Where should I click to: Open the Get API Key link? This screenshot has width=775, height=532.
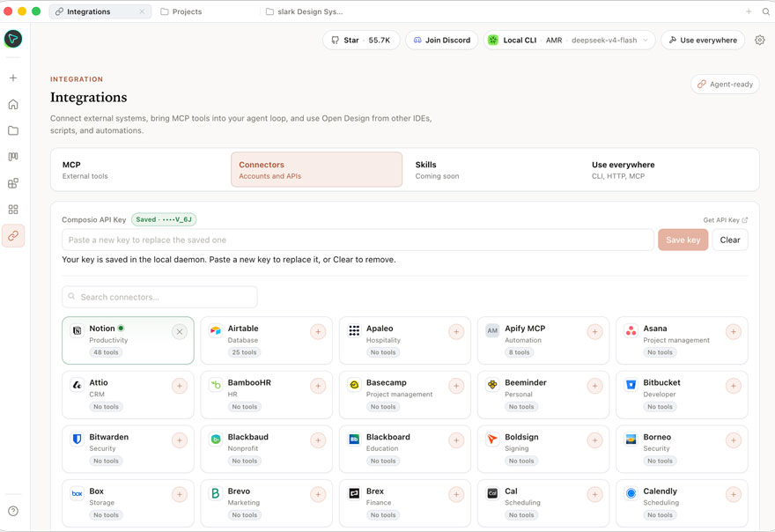coord(725,220)
